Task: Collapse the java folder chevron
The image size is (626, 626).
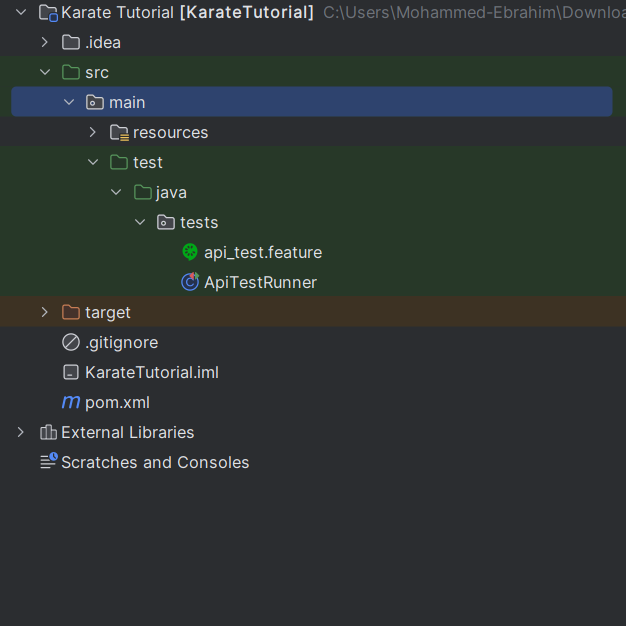Action: click(116, 192)
